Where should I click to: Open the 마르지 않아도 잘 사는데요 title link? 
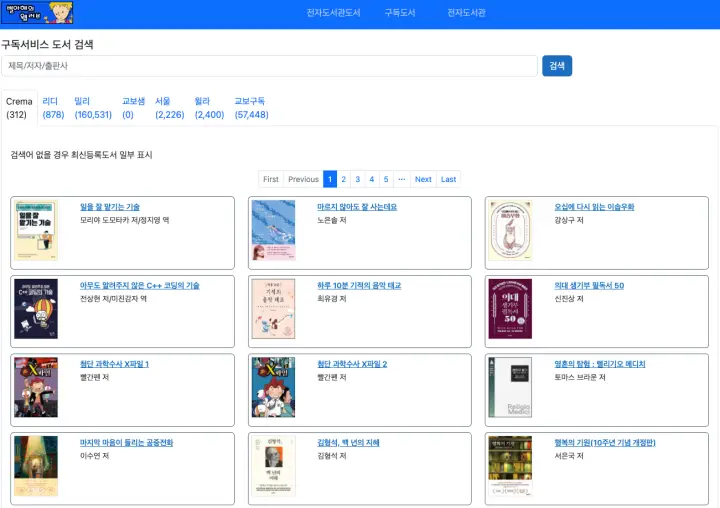point(357,207)
